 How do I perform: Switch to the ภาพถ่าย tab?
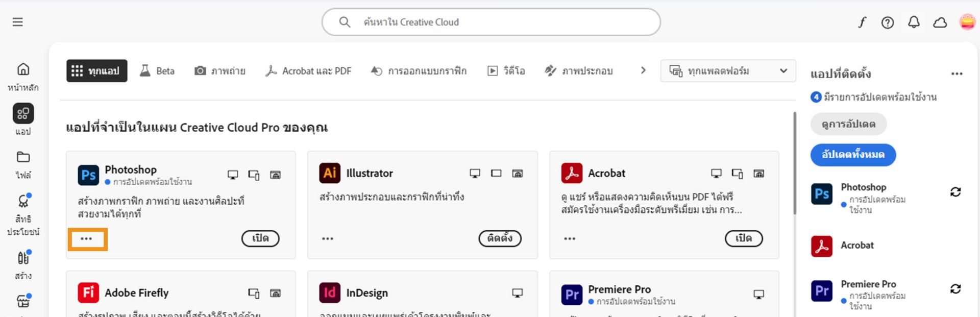(x=220, y=70)
